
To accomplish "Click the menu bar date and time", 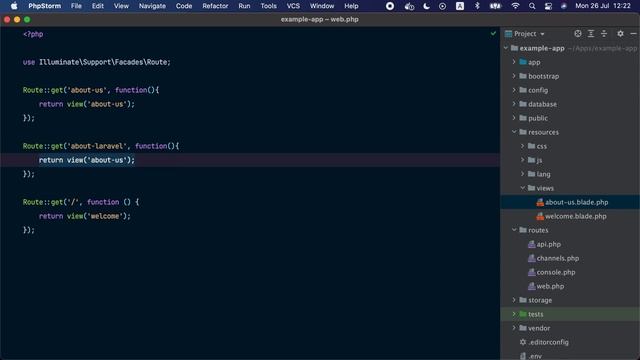I will click(x=603, y=6).
